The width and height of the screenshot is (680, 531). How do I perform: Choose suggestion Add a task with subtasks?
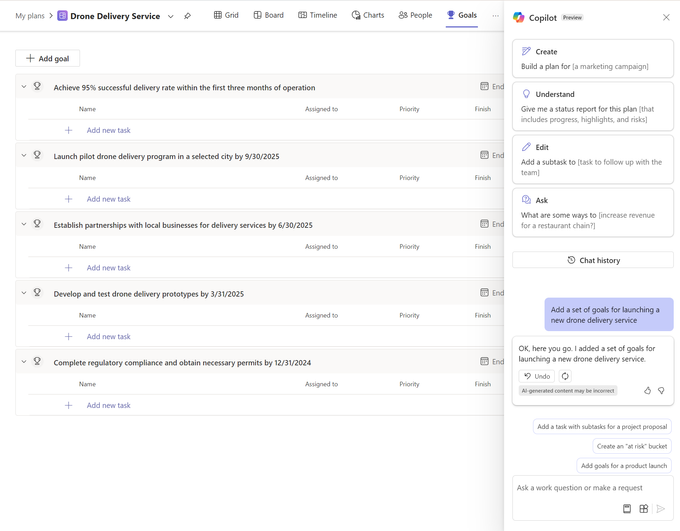[602, 426]
